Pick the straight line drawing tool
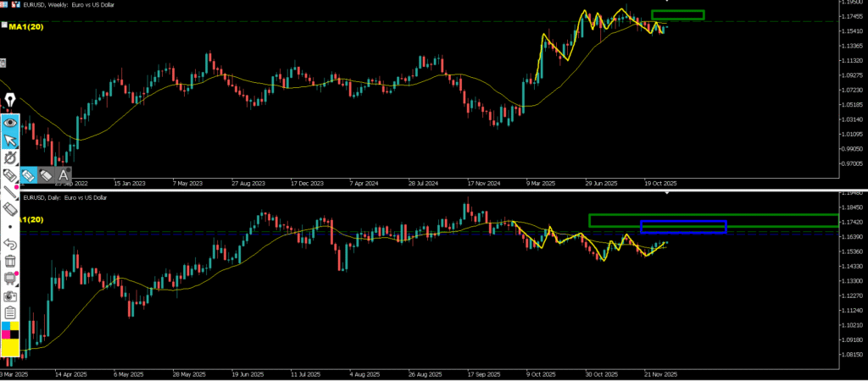The width and height of the screenshot is (868, 381). 10,192
